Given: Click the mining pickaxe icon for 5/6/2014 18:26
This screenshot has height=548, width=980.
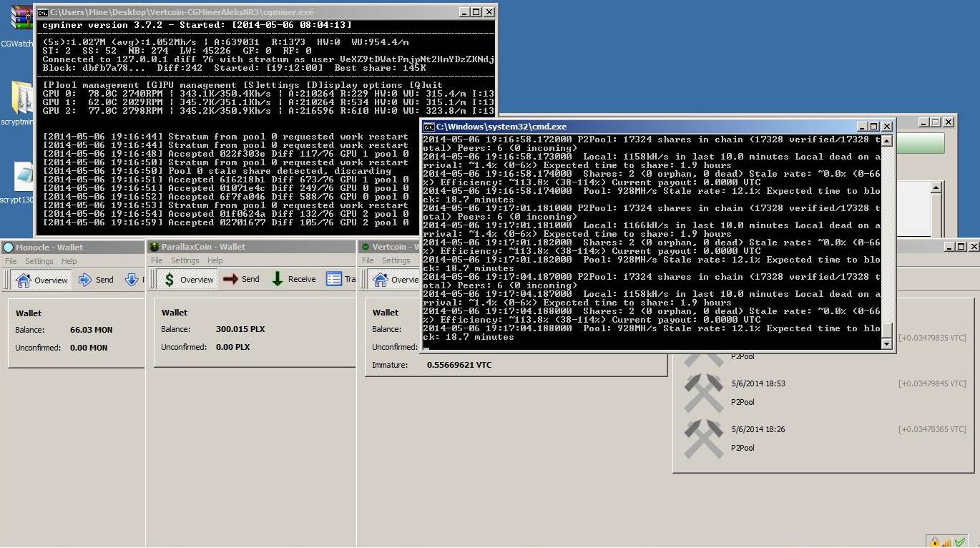Looking at the screenshot, I should 703,439.
